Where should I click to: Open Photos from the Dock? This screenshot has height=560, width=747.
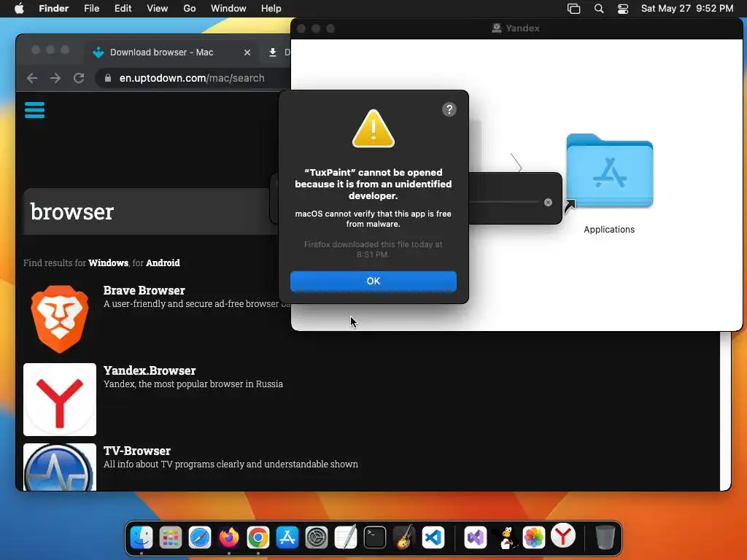(534, 537)
